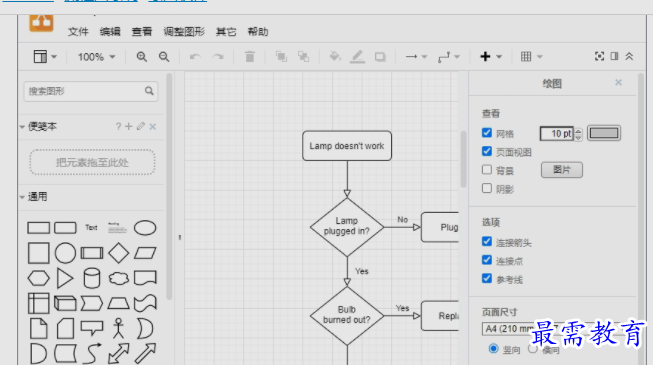The width and height of the screenshot is (653, 365).
Task: Click the delete trash icon
Action: tap(249, 57)
